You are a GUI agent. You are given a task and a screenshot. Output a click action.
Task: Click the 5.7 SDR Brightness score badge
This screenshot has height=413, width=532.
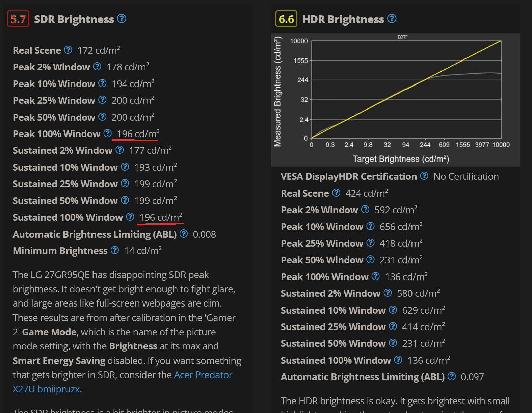click(18, 19)
